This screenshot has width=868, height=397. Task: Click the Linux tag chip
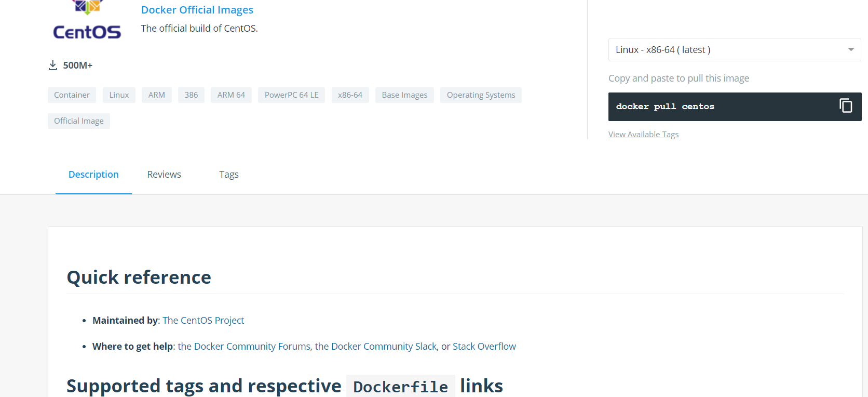tap(119, 95)
